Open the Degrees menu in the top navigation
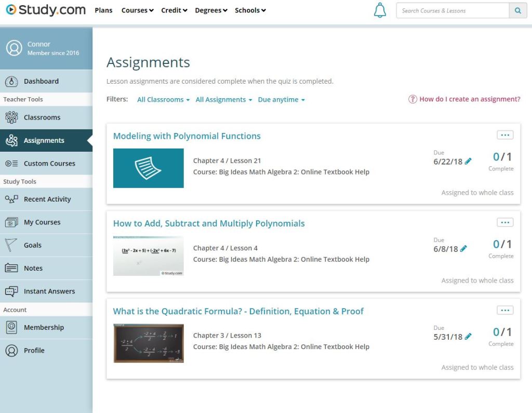This screenshot has width=532, height=413. click(x=211, y=10)
